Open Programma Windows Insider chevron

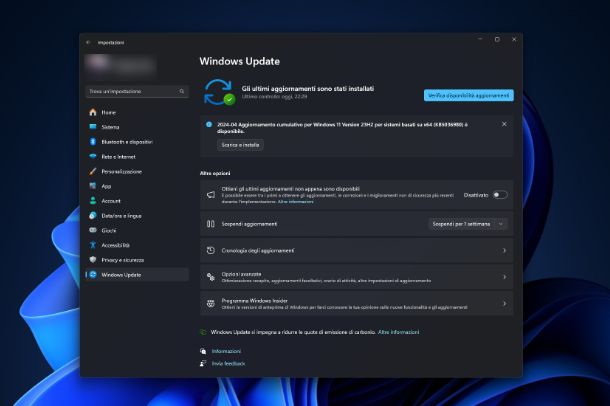(x=504, y=304)
